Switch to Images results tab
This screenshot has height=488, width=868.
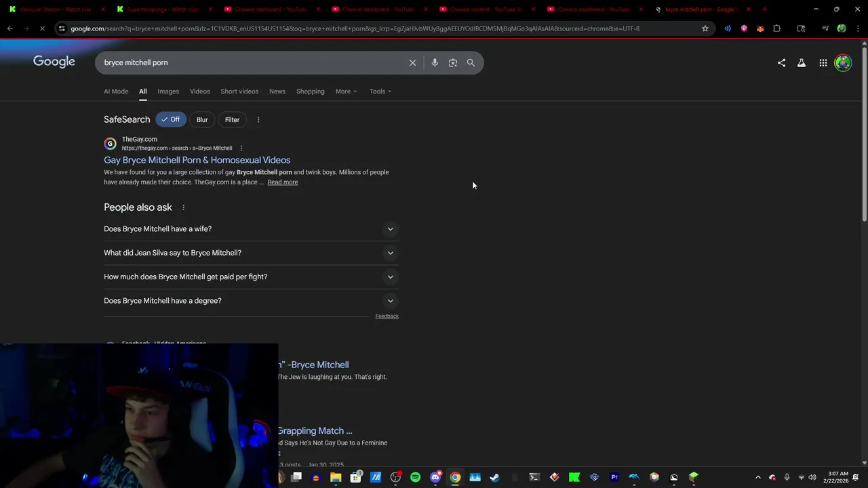tap(168, 91)
